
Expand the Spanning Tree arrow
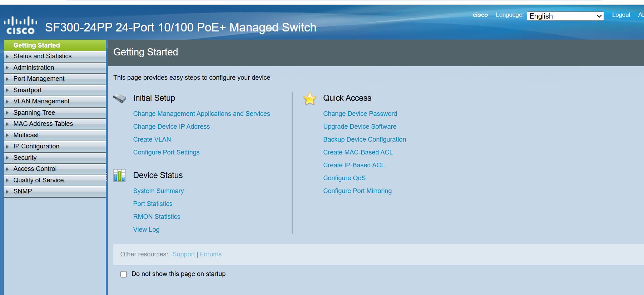coord(7,113)
